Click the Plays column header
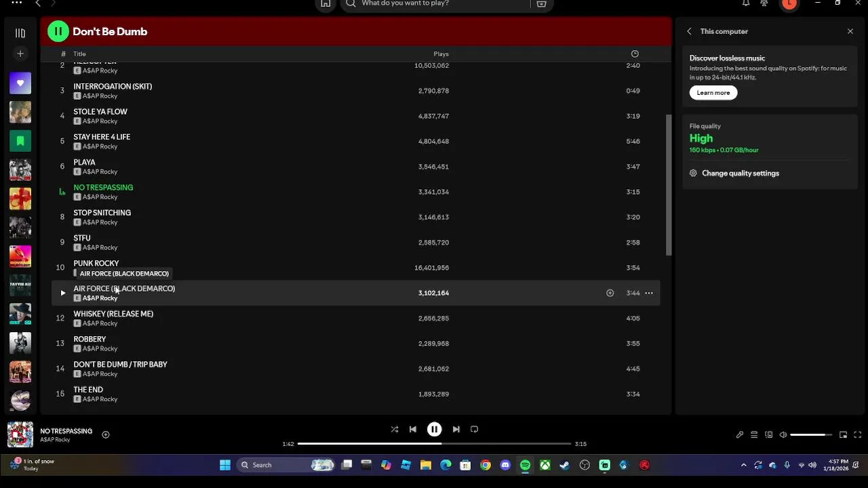 (441, 54)
